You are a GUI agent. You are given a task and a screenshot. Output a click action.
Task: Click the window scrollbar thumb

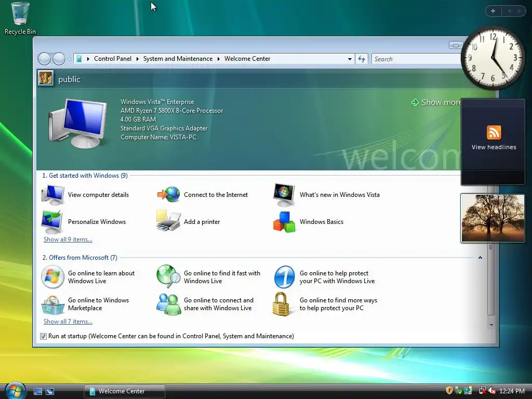tap(491, 280)
